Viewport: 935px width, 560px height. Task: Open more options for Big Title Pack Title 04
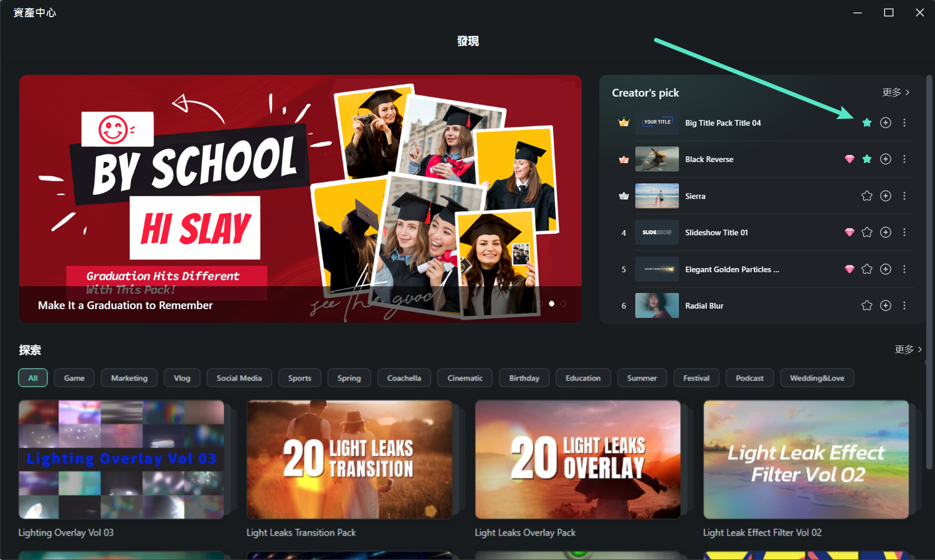[904, 123]
